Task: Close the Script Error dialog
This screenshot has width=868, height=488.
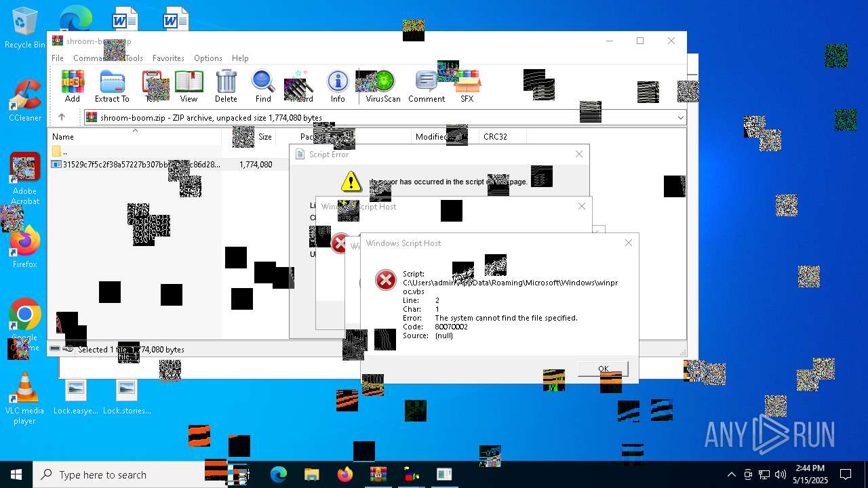Action: (578, 154)
